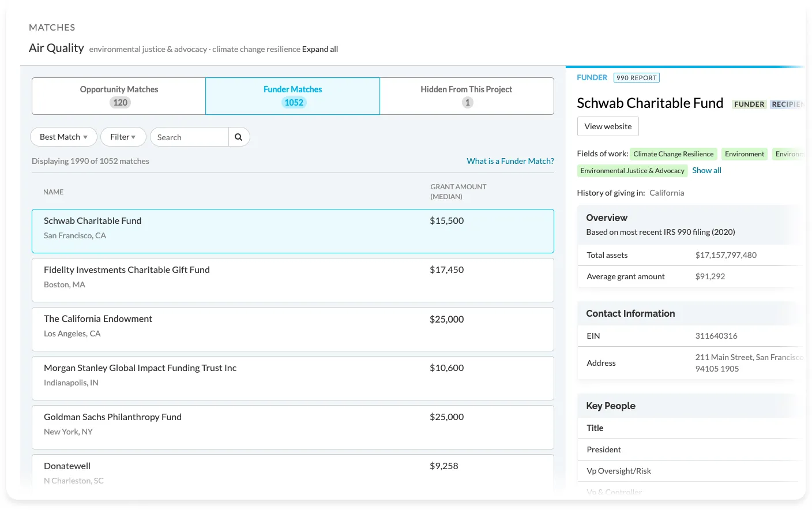Select Goldman Sachs Philanthropy Fund row

pos(293,427)
